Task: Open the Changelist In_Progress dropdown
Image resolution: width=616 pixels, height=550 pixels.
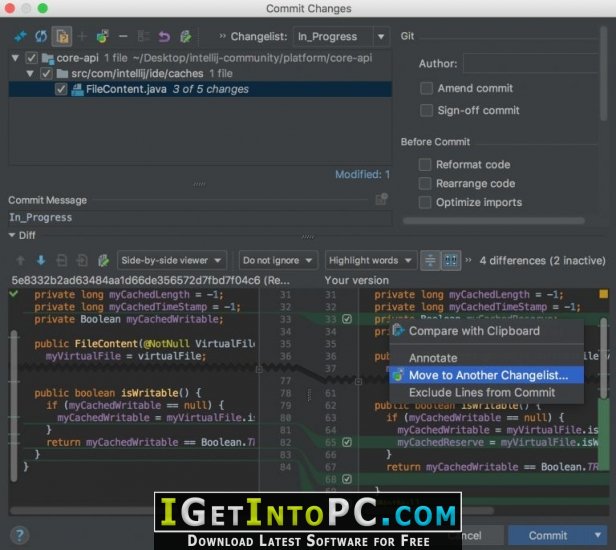Action: [341, 37]
